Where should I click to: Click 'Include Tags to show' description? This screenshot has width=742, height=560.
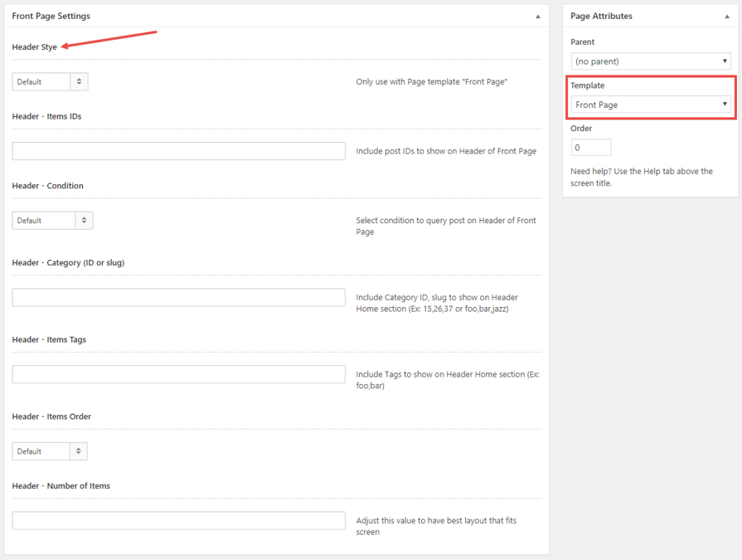tap(448, 380)
